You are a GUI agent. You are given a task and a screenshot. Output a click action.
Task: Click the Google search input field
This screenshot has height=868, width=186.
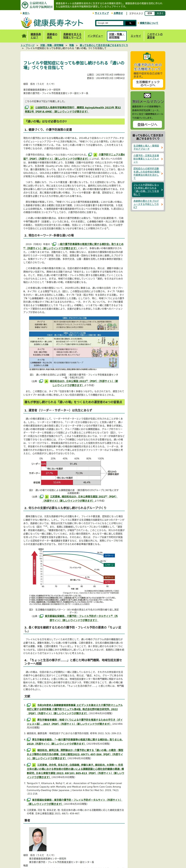[110, 23]
